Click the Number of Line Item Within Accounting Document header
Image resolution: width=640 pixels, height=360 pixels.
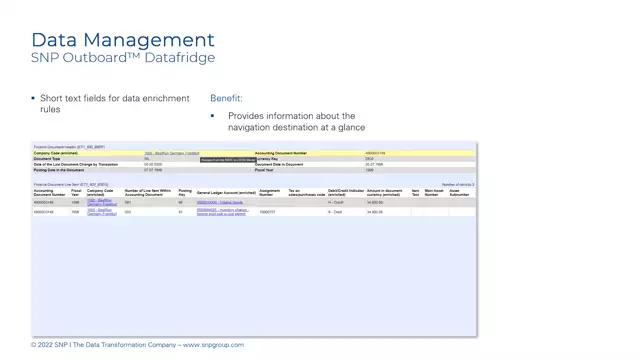148,193
